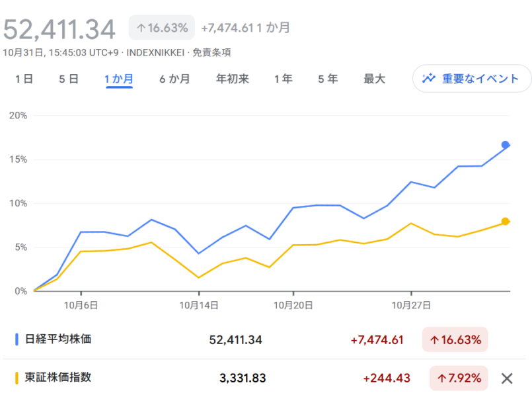The image size is (532, 397).
Task: Show the 1年 chart range
Action: coord(284,79)
